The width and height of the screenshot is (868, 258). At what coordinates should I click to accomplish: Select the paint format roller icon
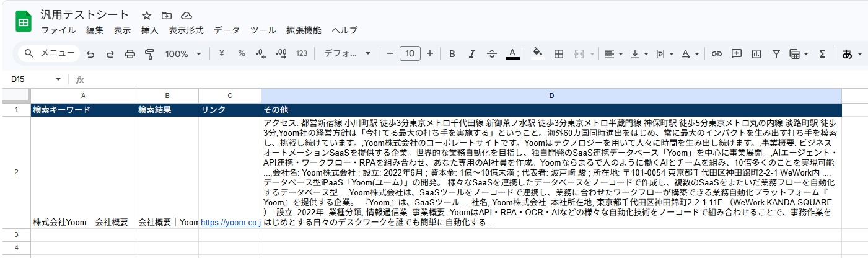coord(149,54)
